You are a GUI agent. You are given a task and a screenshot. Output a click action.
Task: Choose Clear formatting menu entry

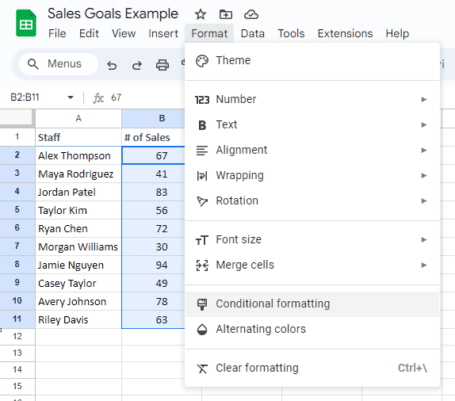312,368
